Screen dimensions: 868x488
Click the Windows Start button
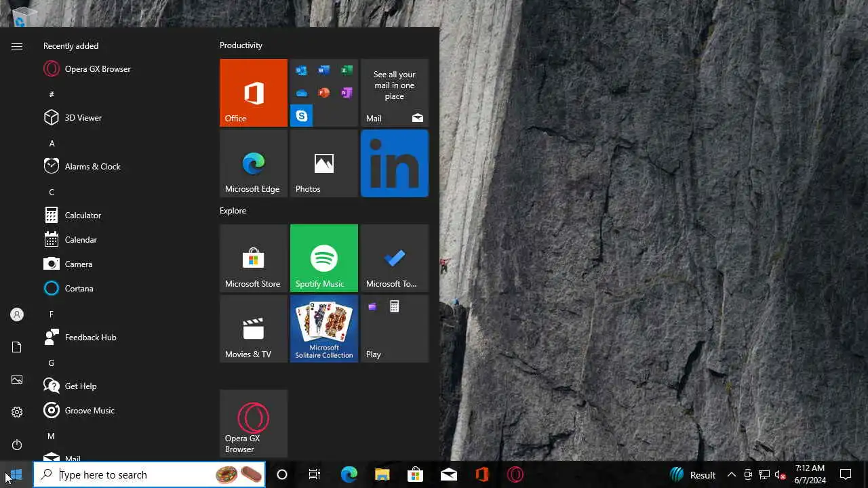click(x=16, y=474)
